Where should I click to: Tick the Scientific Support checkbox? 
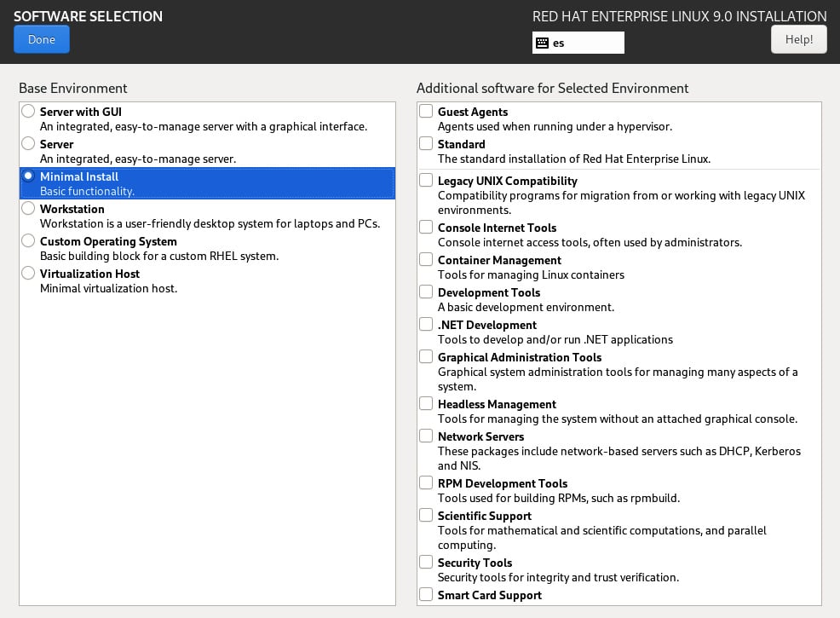click(x=426, y=515)
